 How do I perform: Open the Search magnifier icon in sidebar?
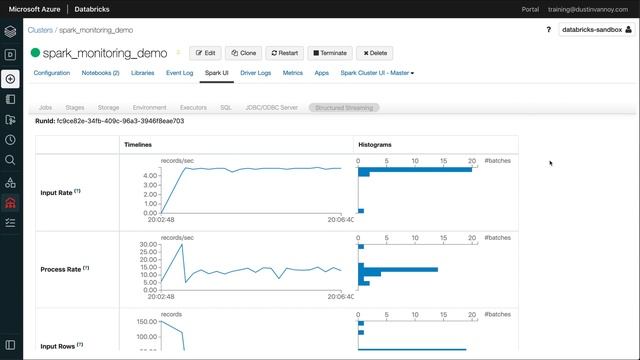10,160
